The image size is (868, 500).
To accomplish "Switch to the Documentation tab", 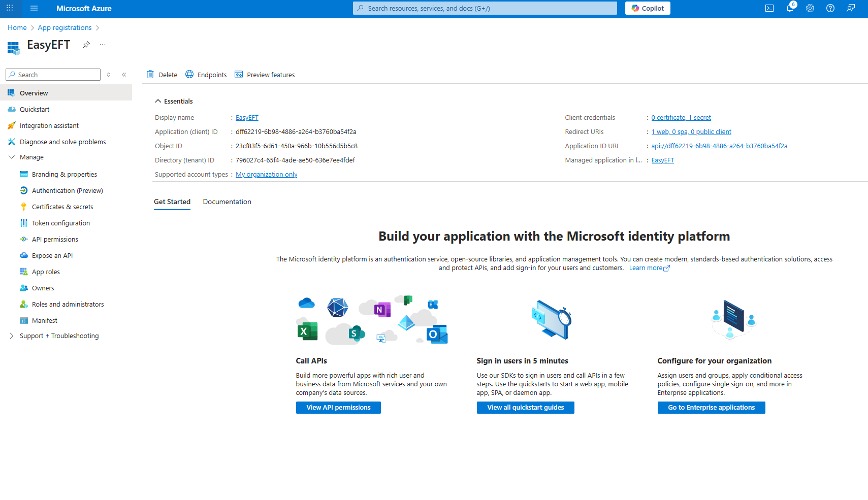I will [x=227, y=202].
